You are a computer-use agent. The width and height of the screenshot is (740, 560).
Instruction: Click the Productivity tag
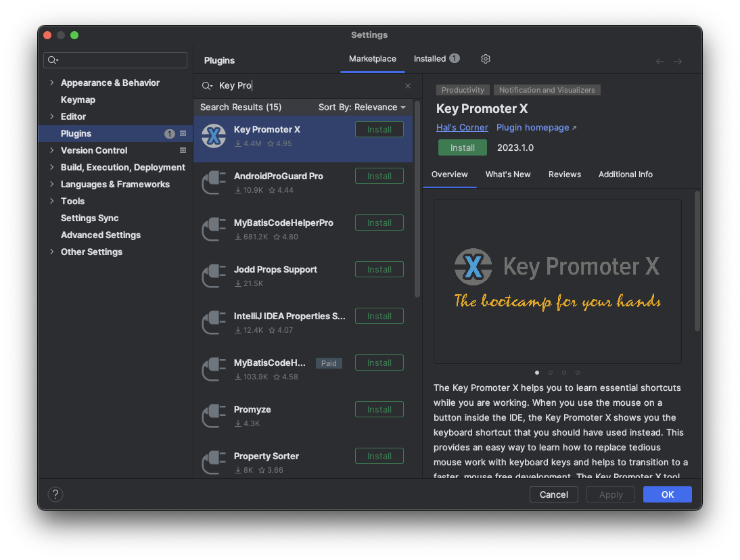(463, 90)
